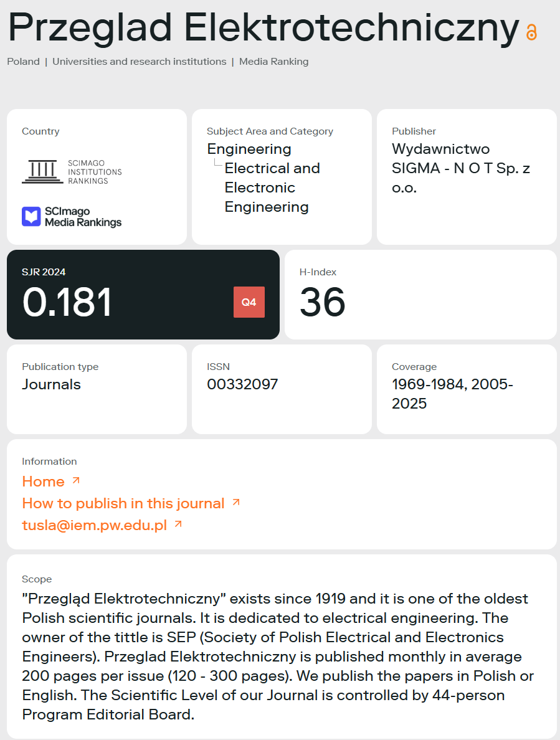
Task: Open Universities and research institutions breadcrumb
Action: point(140,62)
